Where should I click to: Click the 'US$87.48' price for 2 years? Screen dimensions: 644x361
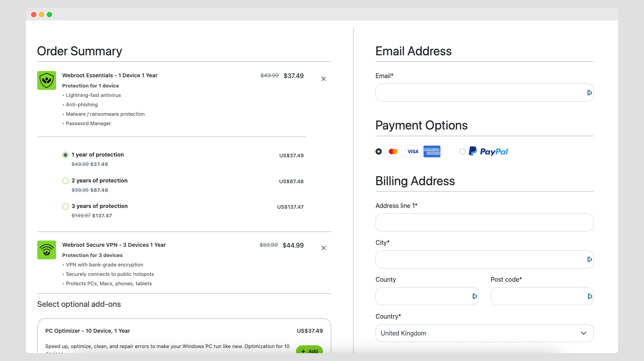coord(291,181)
